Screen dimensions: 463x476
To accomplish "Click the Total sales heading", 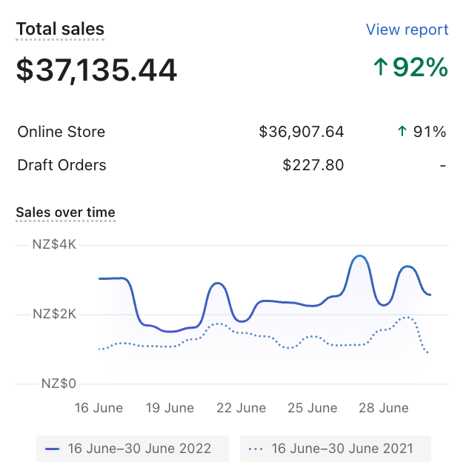I will [x=60, y=30].
